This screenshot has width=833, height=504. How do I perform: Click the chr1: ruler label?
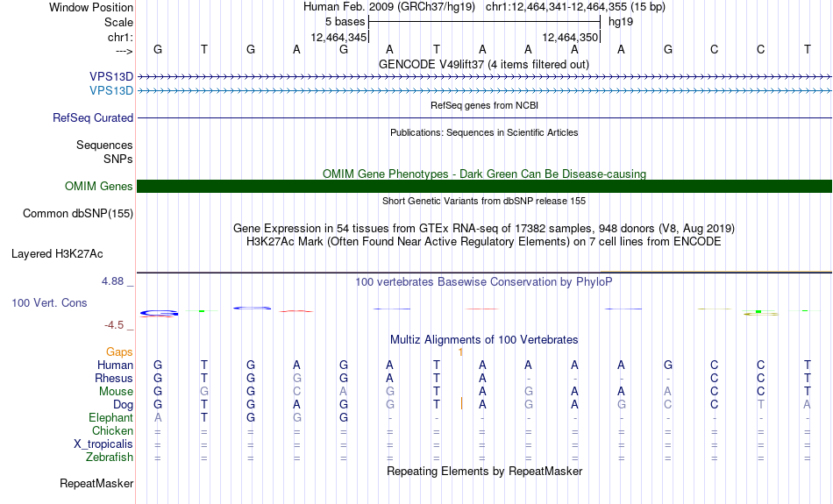pyautogui.click(x=120, y=37)
